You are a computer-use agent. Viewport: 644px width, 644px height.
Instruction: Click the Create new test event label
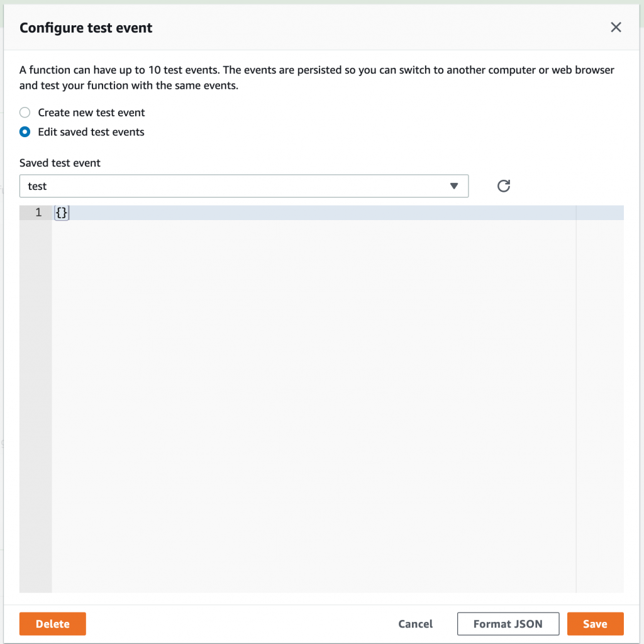91,113
